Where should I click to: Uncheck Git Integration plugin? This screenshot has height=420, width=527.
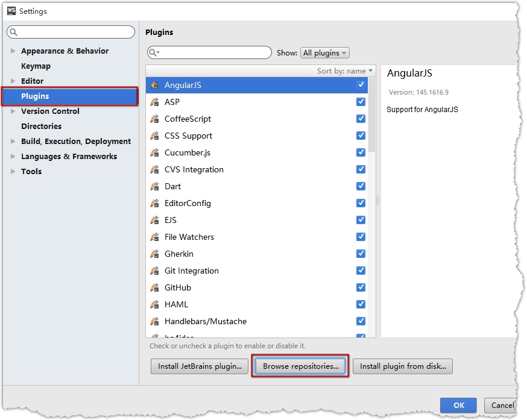pyautogui.click(x=361, y=270)
